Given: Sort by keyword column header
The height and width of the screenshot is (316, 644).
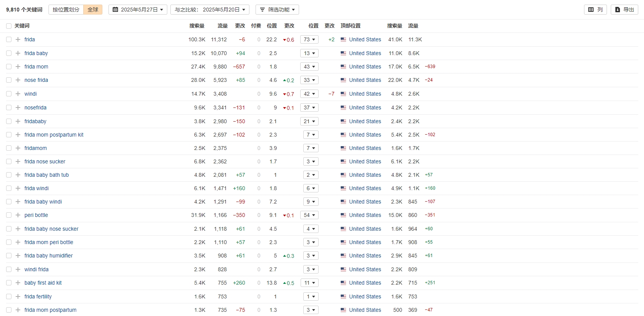Looking at the screenshot, I should tap(22, 26).
